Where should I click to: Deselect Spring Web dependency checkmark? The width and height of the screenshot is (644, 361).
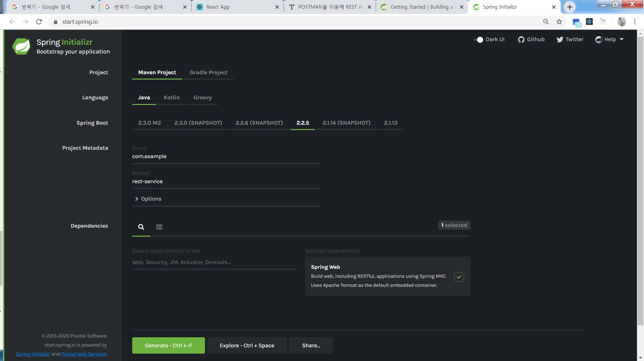pyautogui.click(x=459, y=277)
